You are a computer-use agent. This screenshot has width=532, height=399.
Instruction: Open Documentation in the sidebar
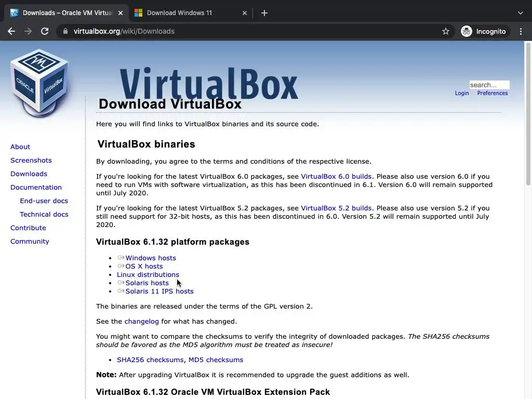tap(36, 188)
